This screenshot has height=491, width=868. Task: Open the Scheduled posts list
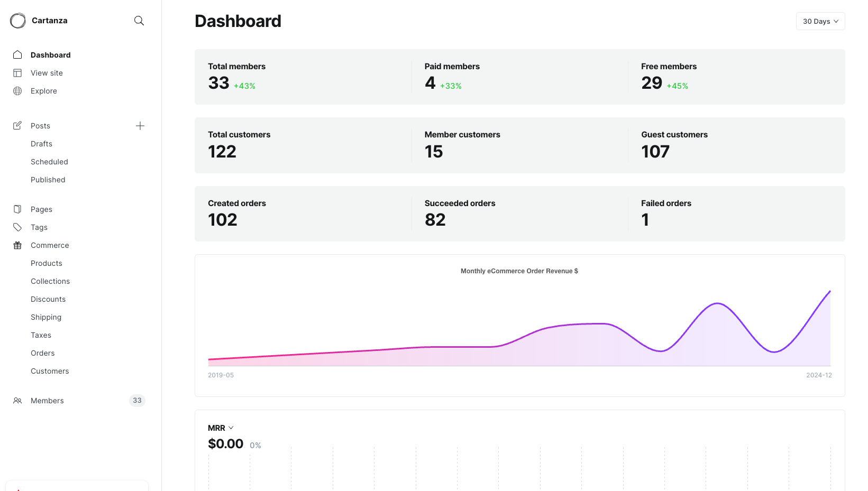49,162
